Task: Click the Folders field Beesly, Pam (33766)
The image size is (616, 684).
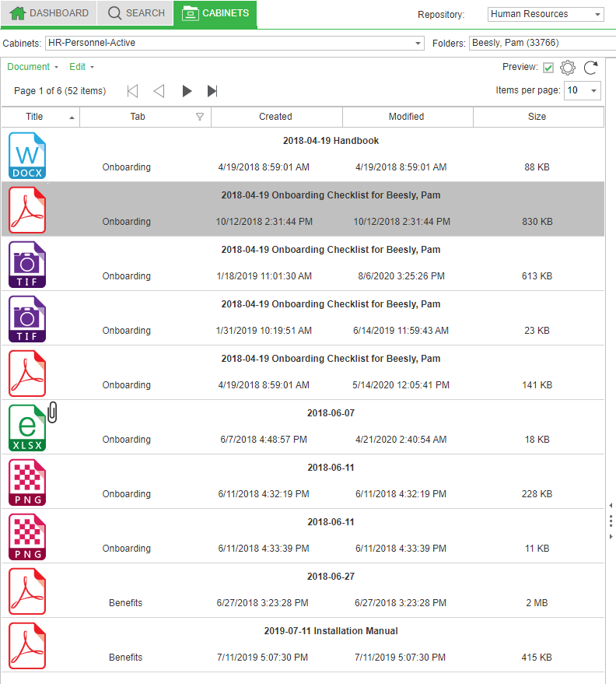Action: coord(542,43)
